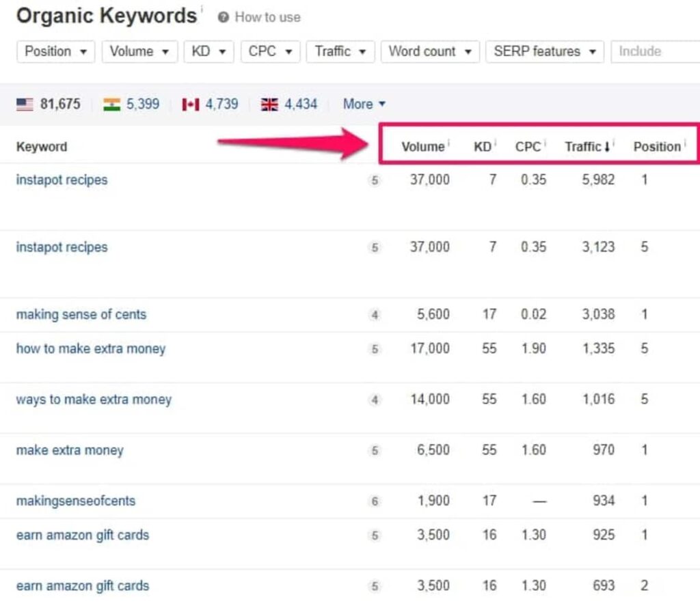
Task: Click traffic value 1,016
Action: [x=598, y=400]
